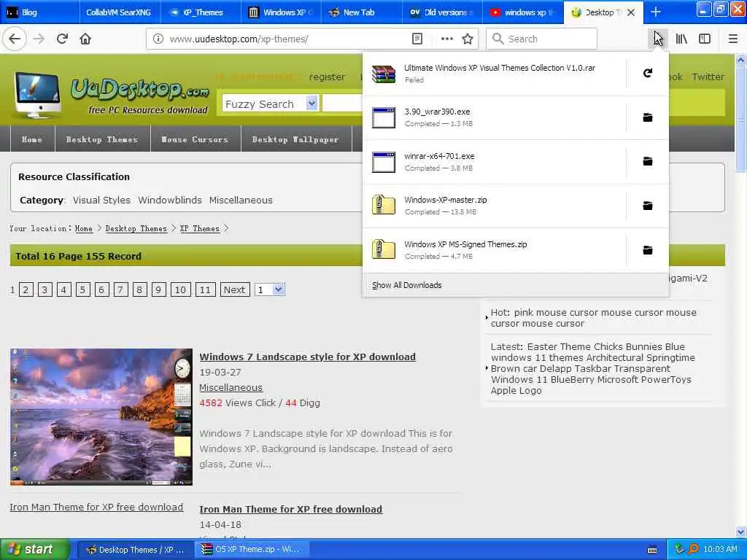Open page actions three-dot menu
This screenshot has height=560, width=747.
447,39
